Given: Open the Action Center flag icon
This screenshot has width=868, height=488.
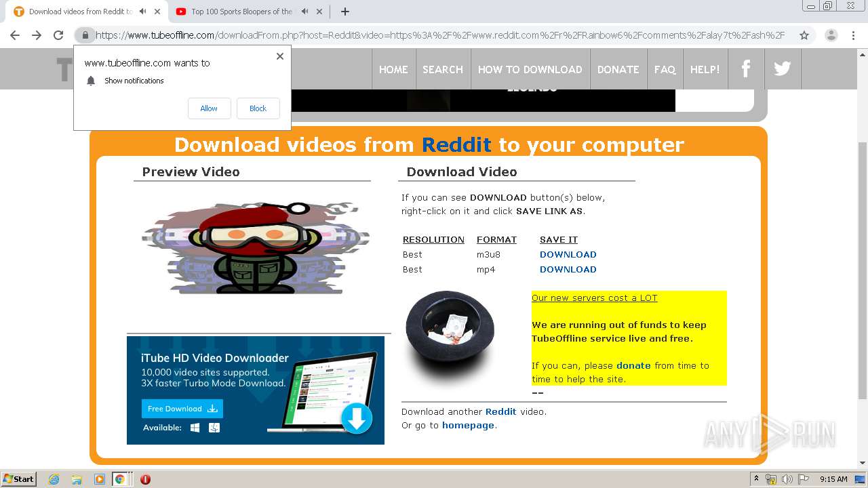Looking at the screenshot, I should click(802, 479).
